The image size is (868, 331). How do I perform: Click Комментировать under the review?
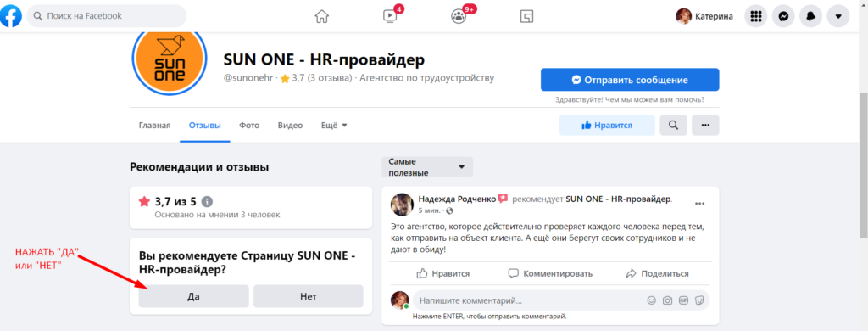(x=550, y=273)
